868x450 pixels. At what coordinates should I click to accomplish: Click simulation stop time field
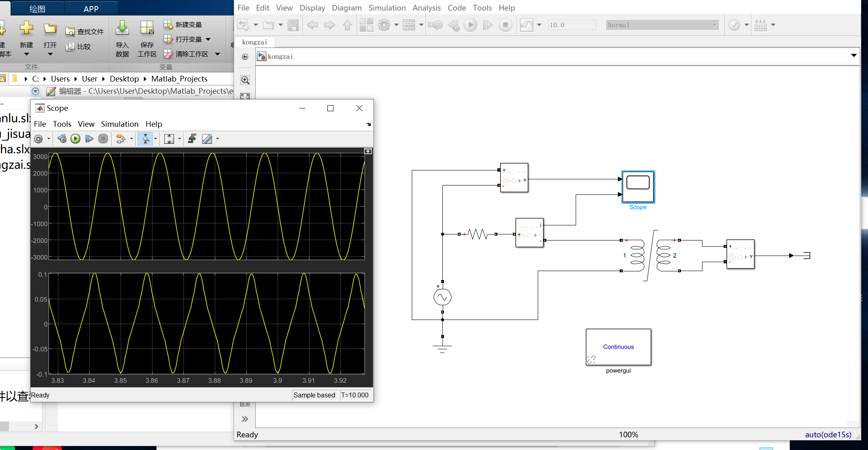pos(572,25)
